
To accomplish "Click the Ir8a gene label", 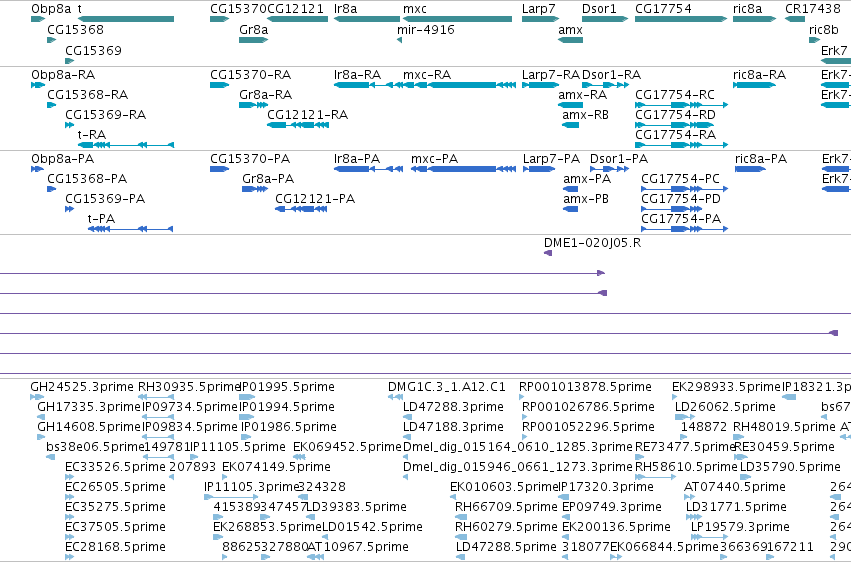I will 346,9.
